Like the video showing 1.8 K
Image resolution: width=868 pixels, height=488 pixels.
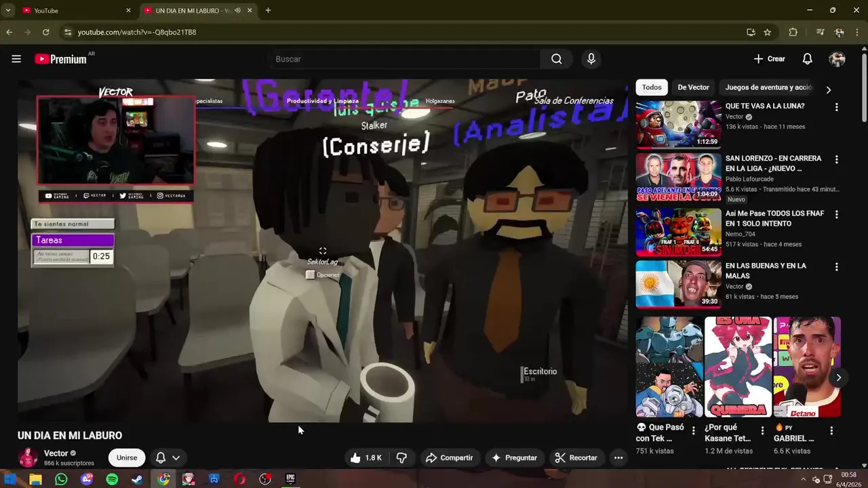coord(366,457)
